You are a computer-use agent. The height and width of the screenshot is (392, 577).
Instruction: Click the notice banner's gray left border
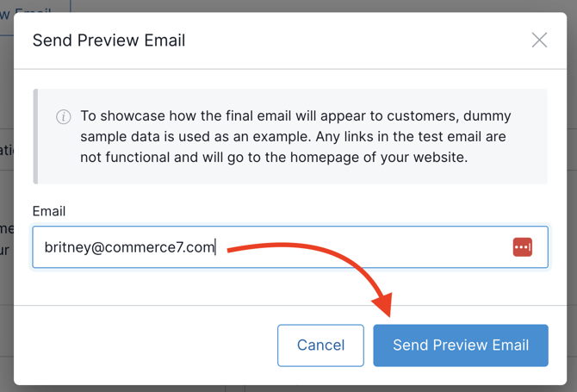[35, 136]
